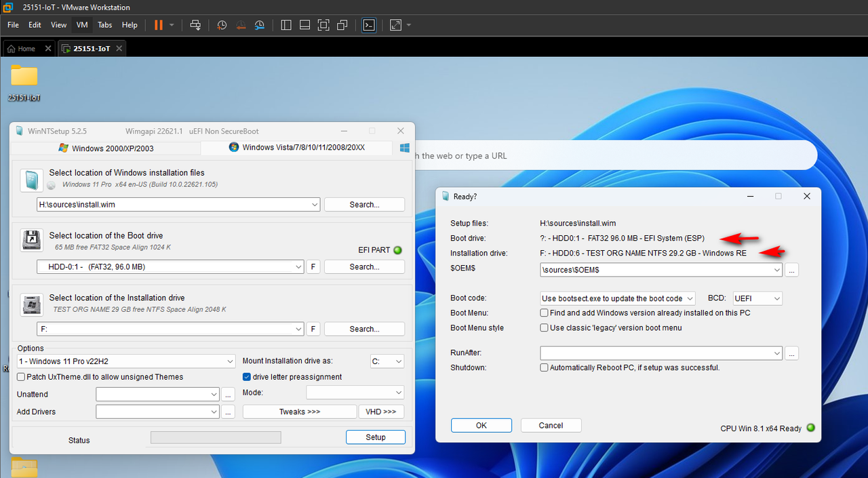
Task: Open the snapshot manager icon
Action: pos(260,25)
